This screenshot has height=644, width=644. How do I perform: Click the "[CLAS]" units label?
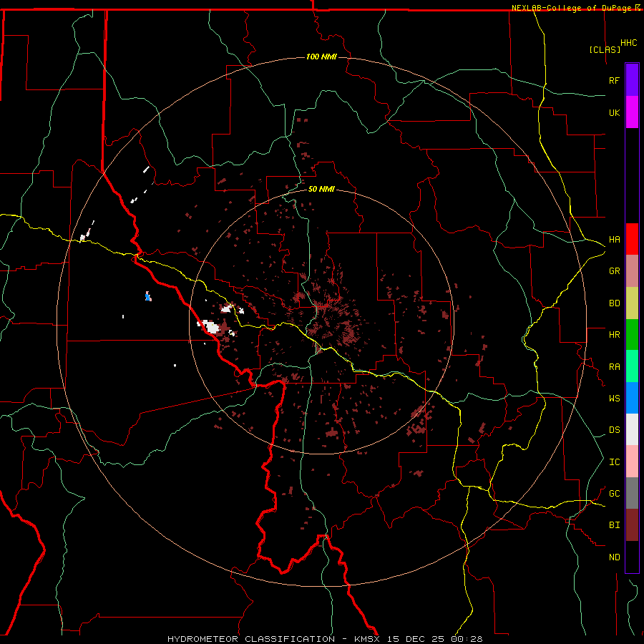pyautogui.click(x=605, y=49)
